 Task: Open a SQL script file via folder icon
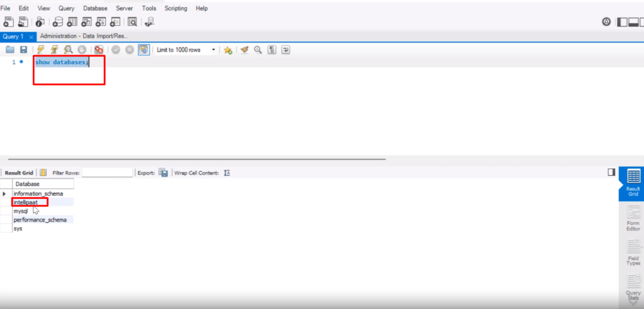tap(10, 50)
